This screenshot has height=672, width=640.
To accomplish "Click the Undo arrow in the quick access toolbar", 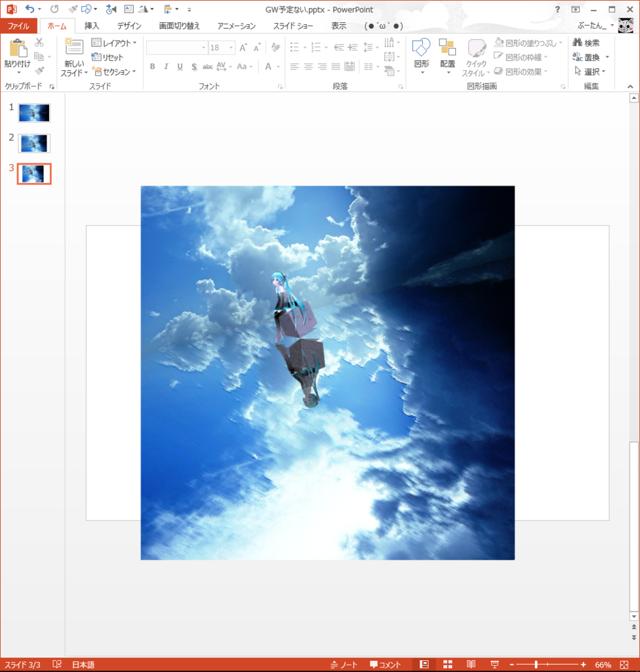I will pos(29,9).
